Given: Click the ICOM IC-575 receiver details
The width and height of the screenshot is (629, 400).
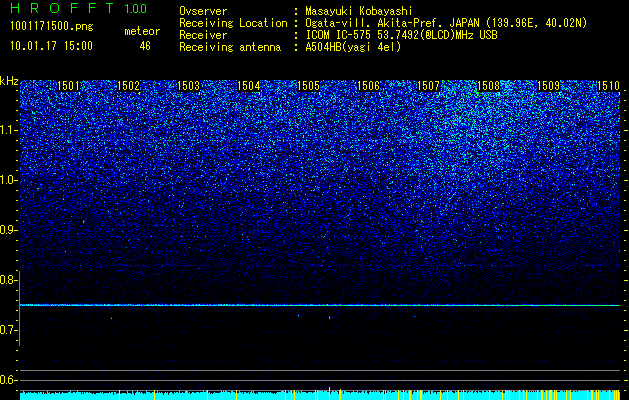Looking at the screenshot, I should 401,35.
